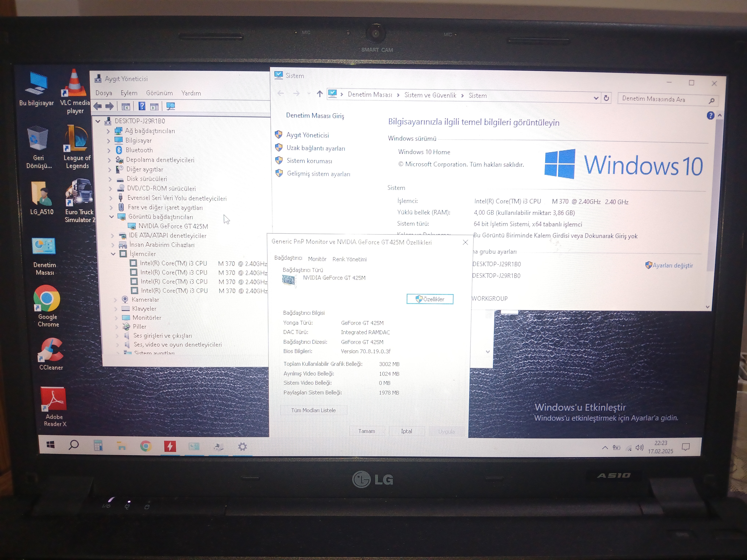Screen dimensions: 747x560
Task: Open Görünüm menu
Action: [x=159, y=93]
